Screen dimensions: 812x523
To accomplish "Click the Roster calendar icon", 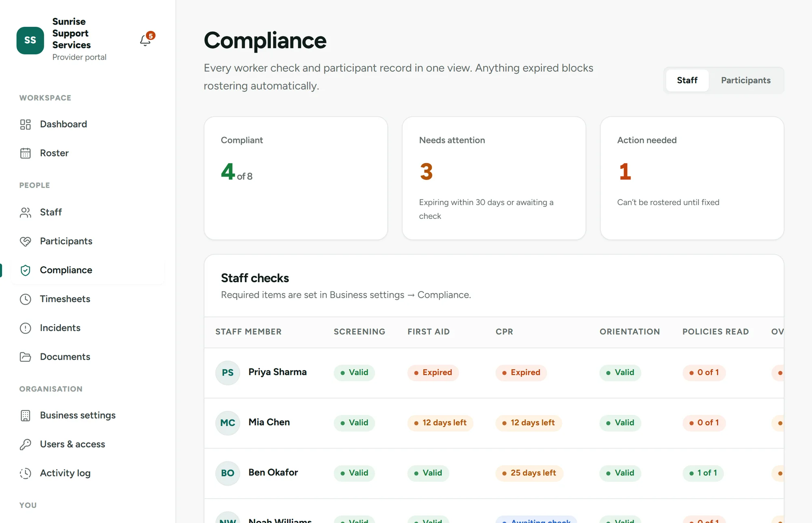I will click(26, 153).
